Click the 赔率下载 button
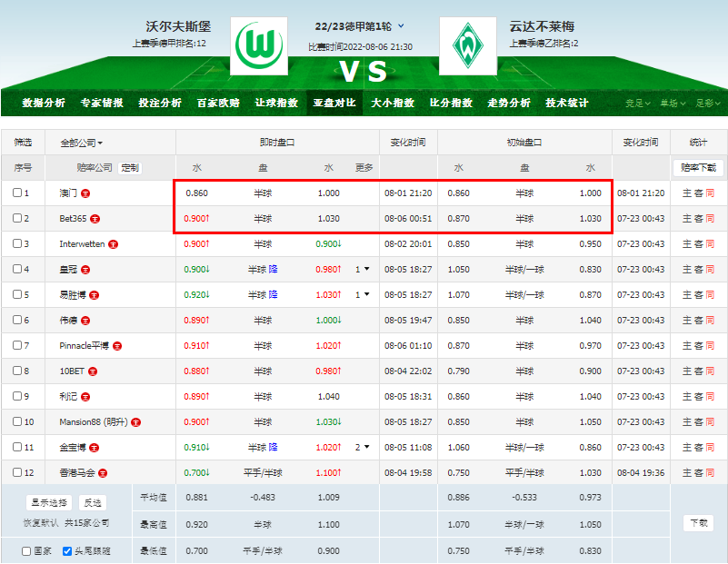Screen dimensions: 728x564 tap(699, 168)
